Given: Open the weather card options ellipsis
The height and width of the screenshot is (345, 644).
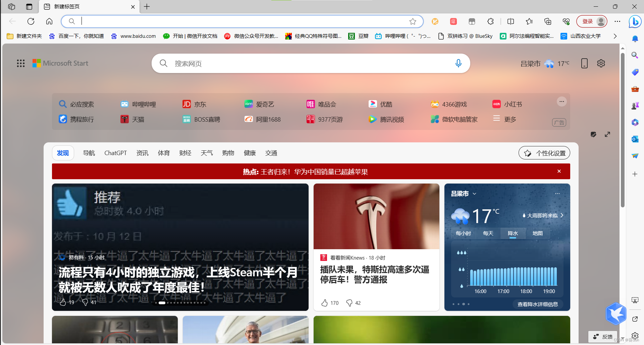Looking at the screenshot, I should [x=557, y=194].
